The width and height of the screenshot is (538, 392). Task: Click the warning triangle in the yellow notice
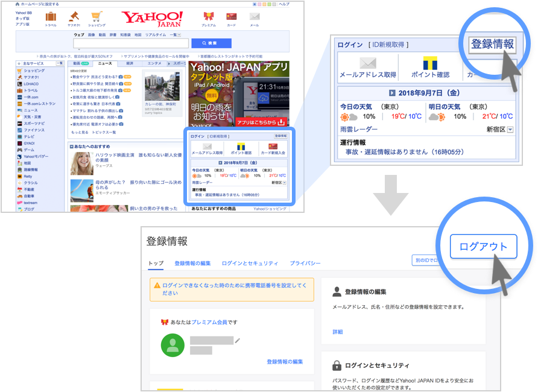pyautogui.click(x=157, y=285)
